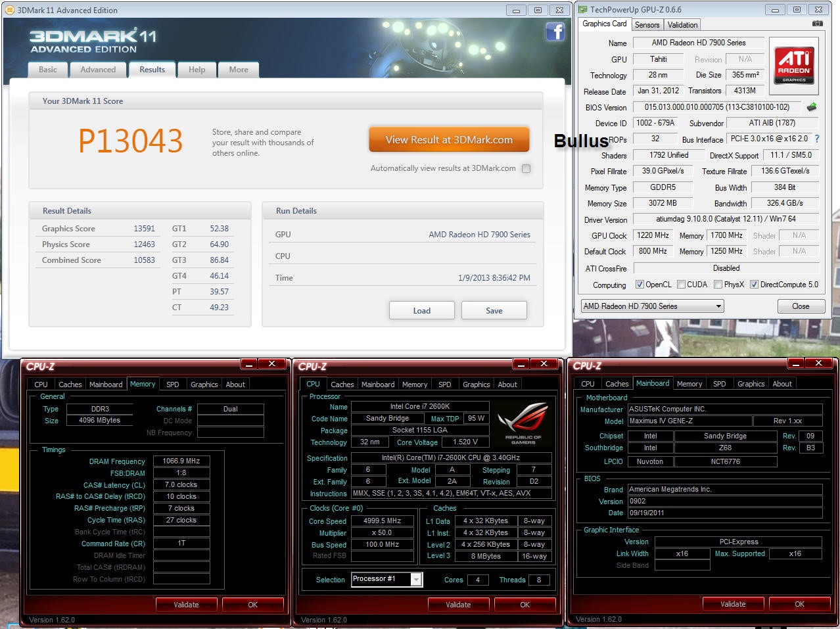840x629 pixels.
Task: Click the Physics Score 12463 value
Action: click(x=144, y=245)
